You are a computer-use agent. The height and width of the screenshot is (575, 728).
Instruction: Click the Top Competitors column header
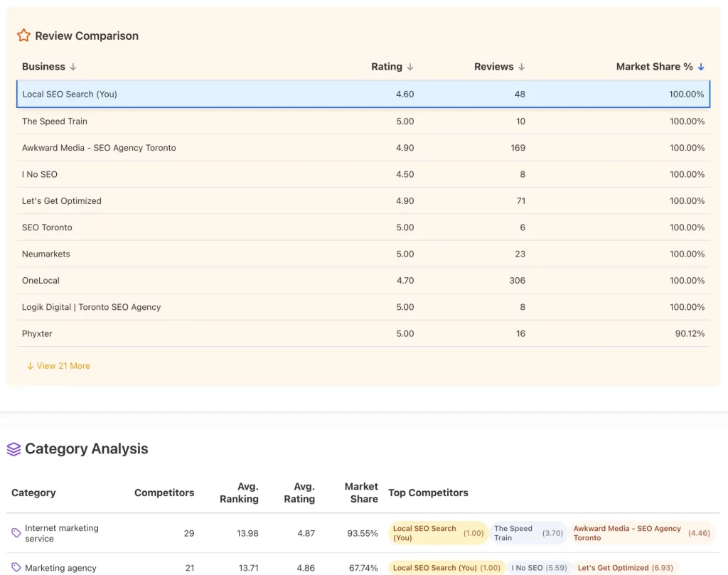tap(428, 493)
